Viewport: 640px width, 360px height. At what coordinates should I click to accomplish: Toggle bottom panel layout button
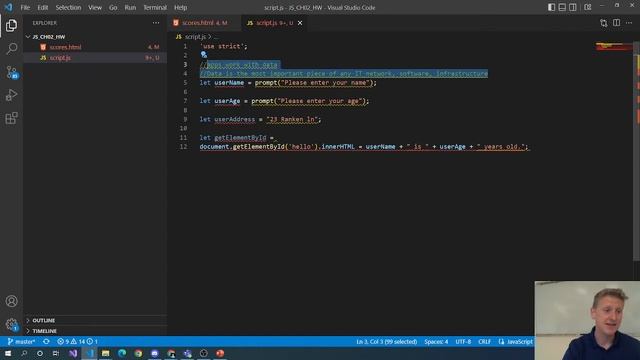(x=562, y=7)
